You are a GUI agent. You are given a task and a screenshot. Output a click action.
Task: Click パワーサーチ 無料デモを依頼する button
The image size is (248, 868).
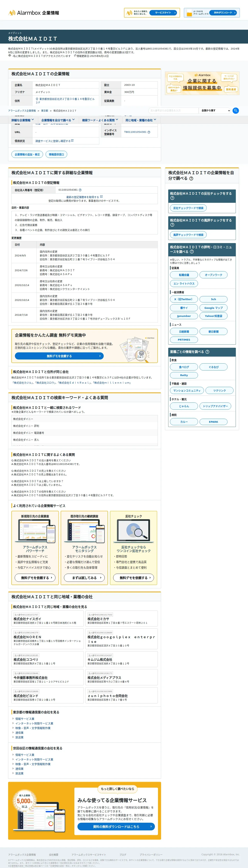[35, 578]
